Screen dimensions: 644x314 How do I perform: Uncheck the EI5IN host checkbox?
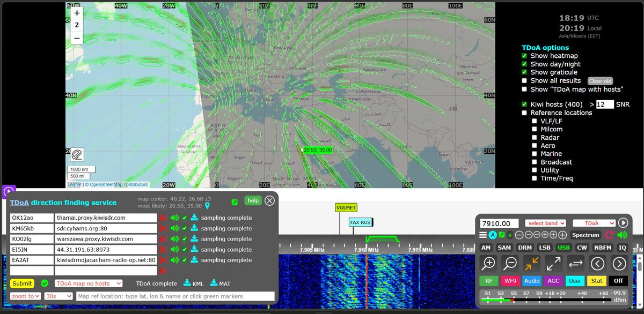click(x=185, y=250)
